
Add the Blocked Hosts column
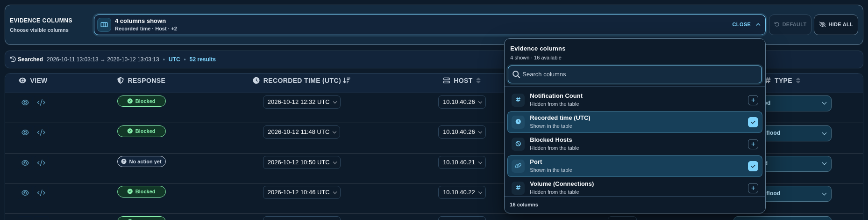click(x=753, y=144)
